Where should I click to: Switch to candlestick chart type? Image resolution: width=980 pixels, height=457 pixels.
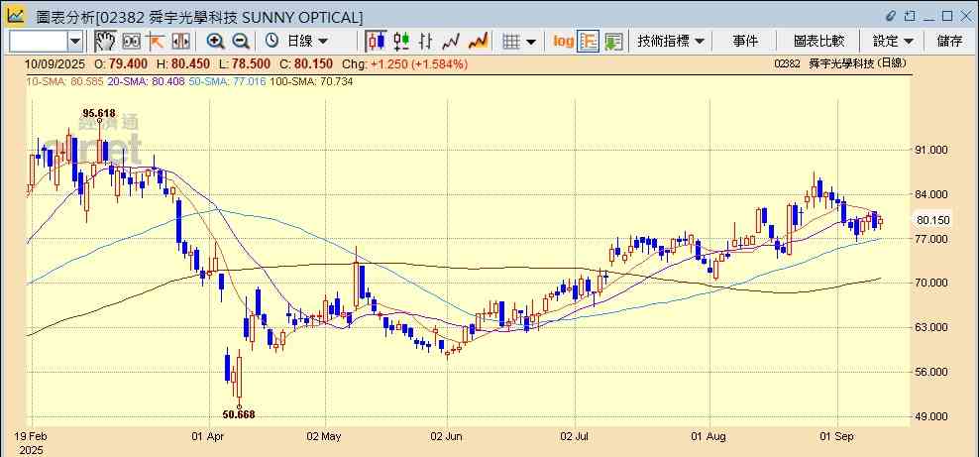point(377,42)
